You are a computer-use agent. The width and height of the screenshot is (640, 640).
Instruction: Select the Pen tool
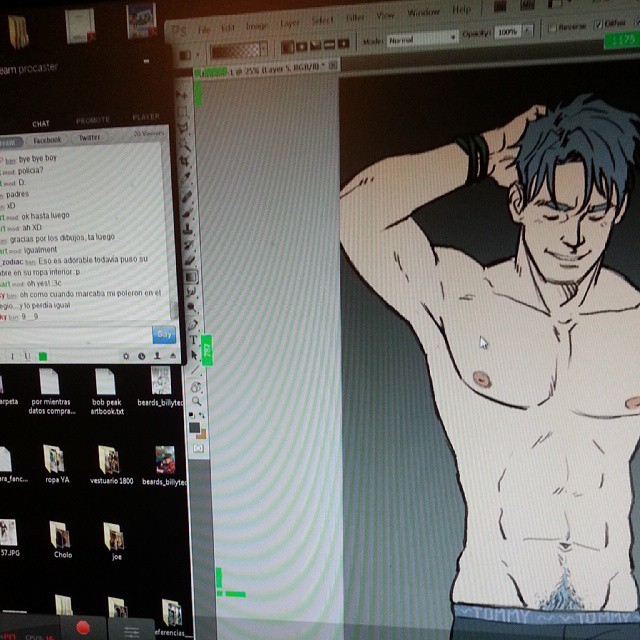tap(193, 325)
